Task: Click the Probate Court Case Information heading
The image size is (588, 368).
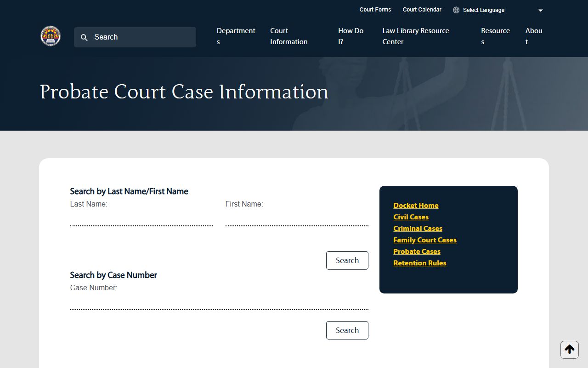Action: tap(184, 92)
